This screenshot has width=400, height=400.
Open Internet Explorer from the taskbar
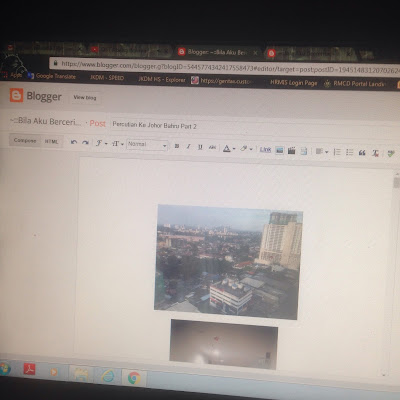coord(107,376)
